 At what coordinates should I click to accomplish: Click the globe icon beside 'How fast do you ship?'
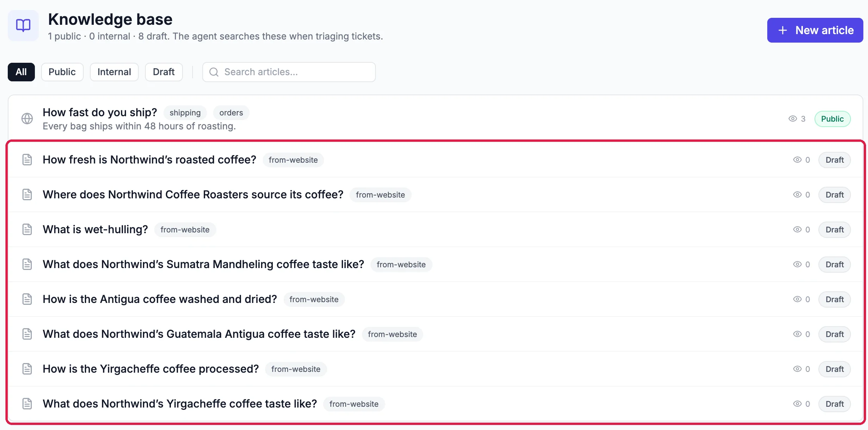(x=27, y=119)
